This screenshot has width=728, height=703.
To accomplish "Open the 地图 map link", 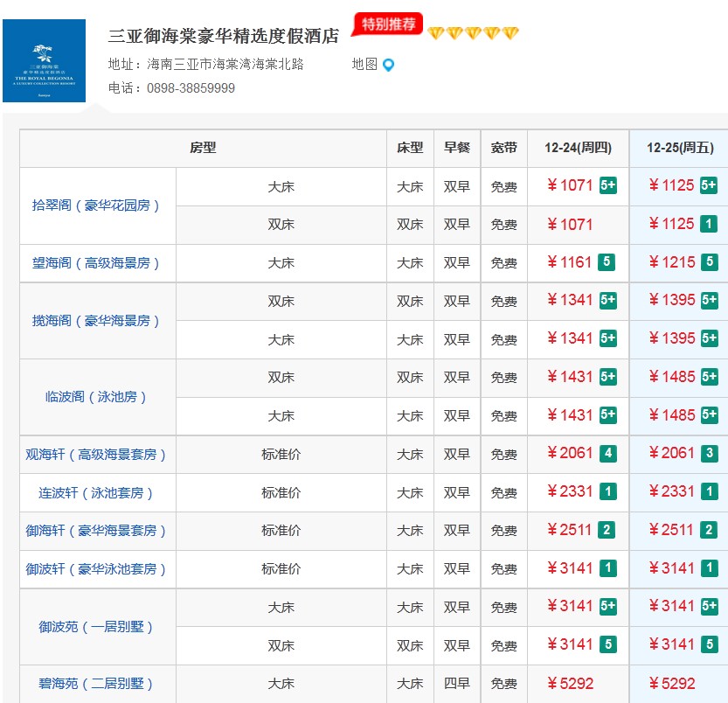I will [x=364, y=64].
